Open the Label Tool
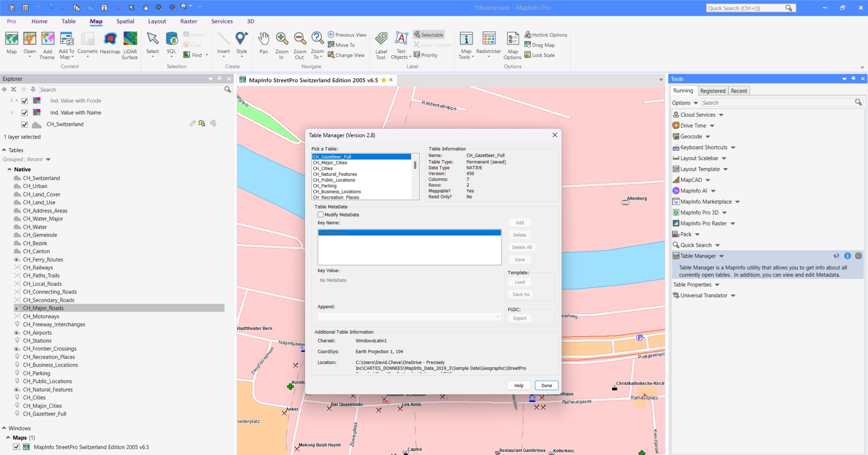The image size is (868, 455). click(x=381, y=45)
